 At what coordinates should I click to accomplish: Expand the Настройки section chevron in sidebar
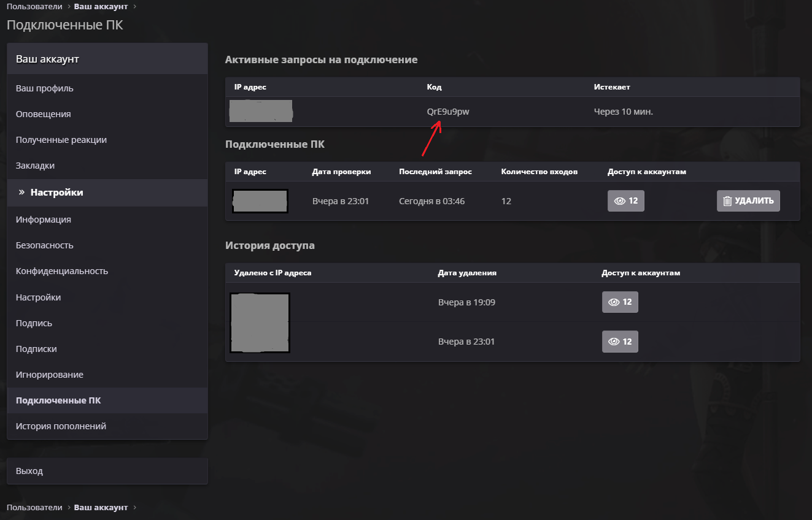pyautogui.click(x=21, y=193)
